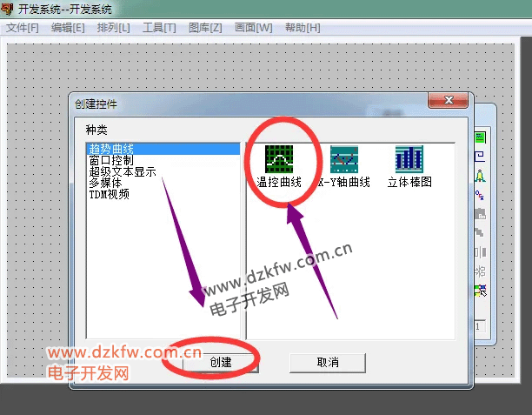The width and height of the screenshot is (532, 415).
Task: Select TDM视频 in the category list
Action: tap(109, 194)
